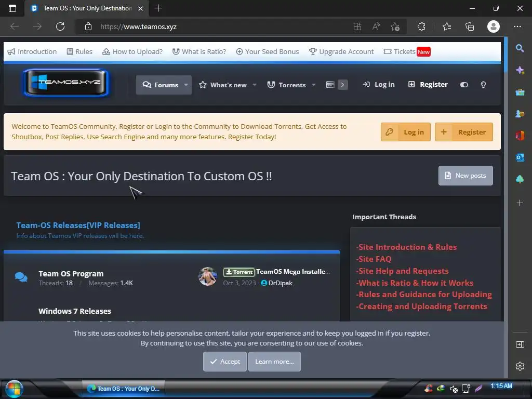The image size is (532, 399).
Task: Open Edge sidebar search icon
Action: coord(520,48)
